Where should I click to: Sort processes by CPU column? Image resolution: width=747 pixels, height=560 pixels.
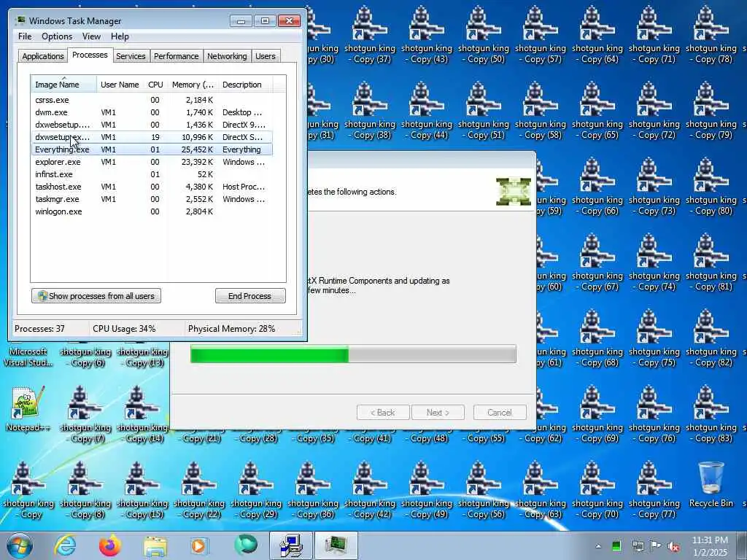tap(155, 85)
